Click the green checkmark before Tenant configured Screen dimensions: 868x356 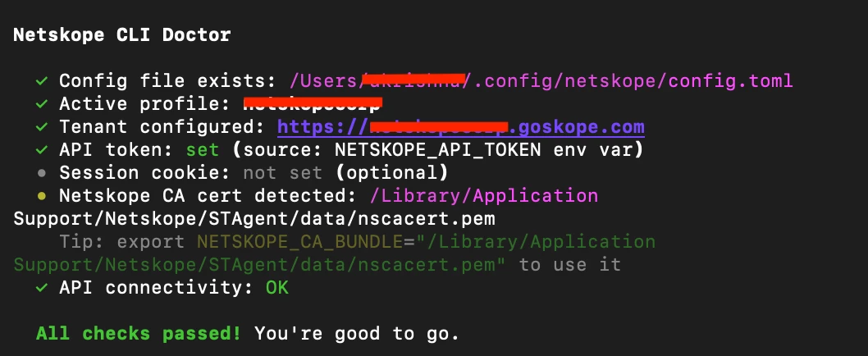tap(42, 127)
